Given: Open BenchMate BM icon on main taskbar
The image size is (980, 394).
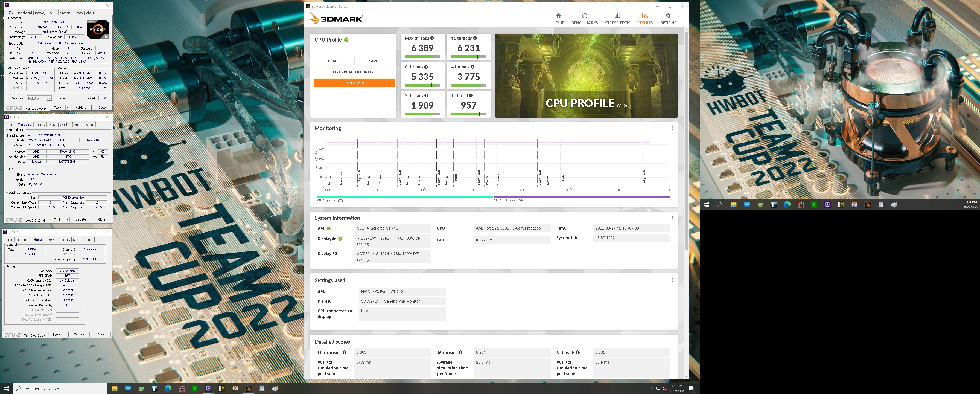Looking at the screenshot, I should click(x=221, y=389).
